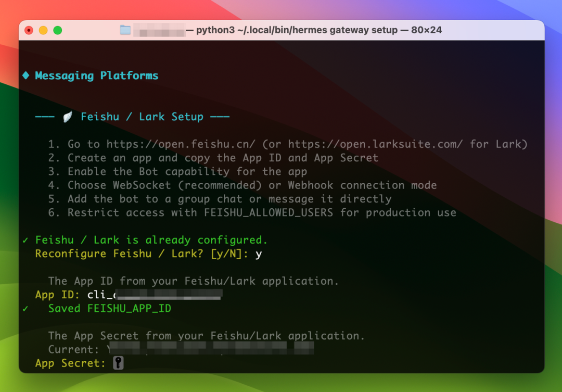The image size is (562, 392).
Task: Click the 'Reconfigure Feishu / Lark? [y/N]' prompt
Action: [142, 254]
